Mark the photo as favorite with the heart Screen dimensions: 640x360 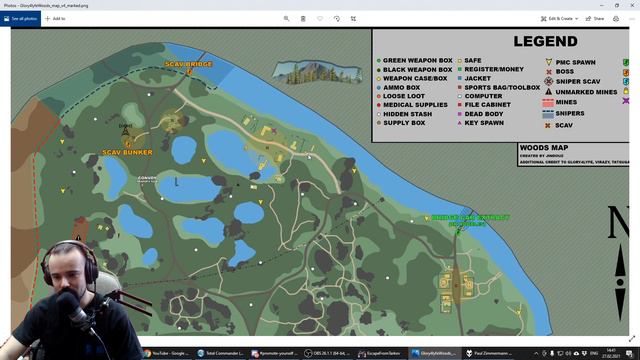click(320, 18)
